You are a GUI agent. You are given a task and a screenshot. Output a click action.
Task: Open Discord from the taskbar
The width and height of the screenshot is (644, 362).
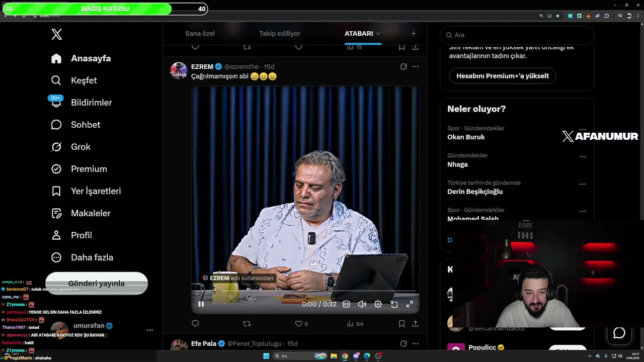pyautogui.click(x=356, y=356)
